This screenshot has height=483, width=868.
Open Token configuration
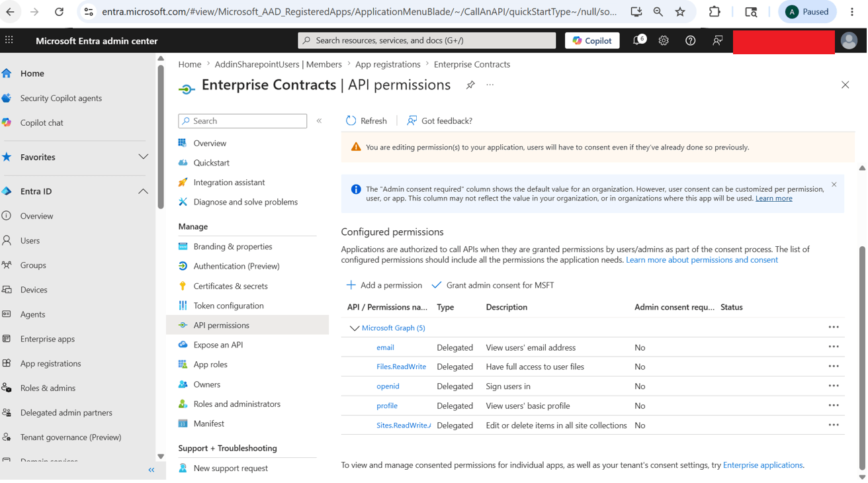pyautogui.click(x=228, y=306)
